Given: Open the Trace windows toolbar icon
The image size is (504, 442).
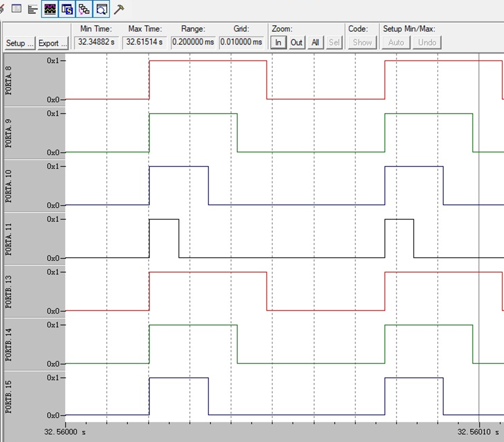Looking at the screenshot, I should (84, 9).
